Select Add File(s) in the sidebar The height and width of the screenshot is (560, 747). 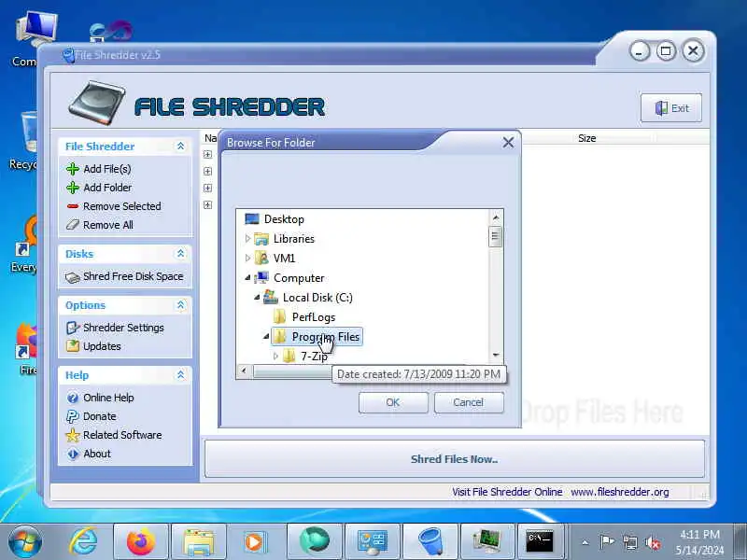point(107,169)
